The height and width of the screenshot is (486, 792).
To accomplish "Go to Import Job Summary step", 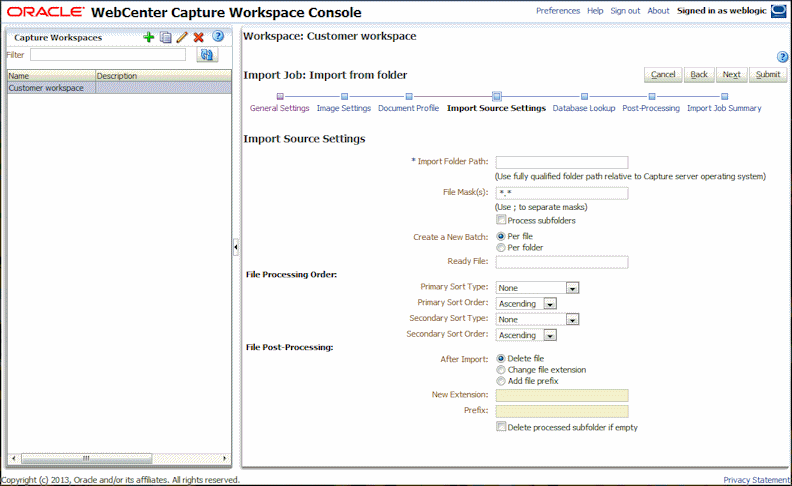I will (x=724, y=108).
